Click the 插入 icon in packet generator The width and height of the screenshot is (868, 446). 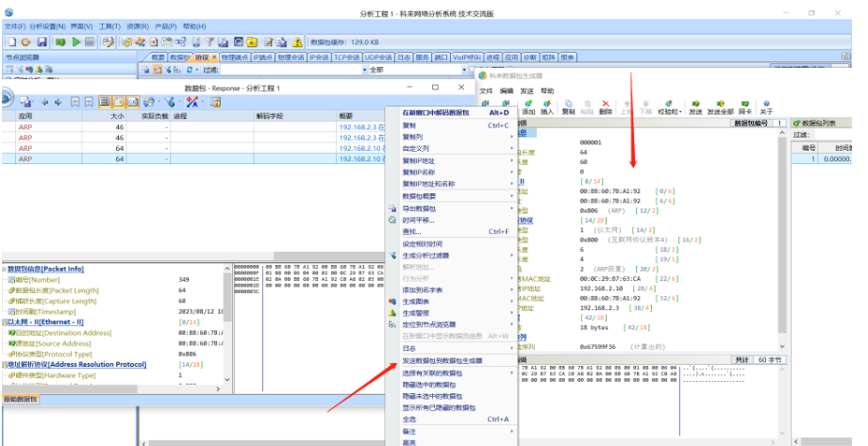(547, 107)
